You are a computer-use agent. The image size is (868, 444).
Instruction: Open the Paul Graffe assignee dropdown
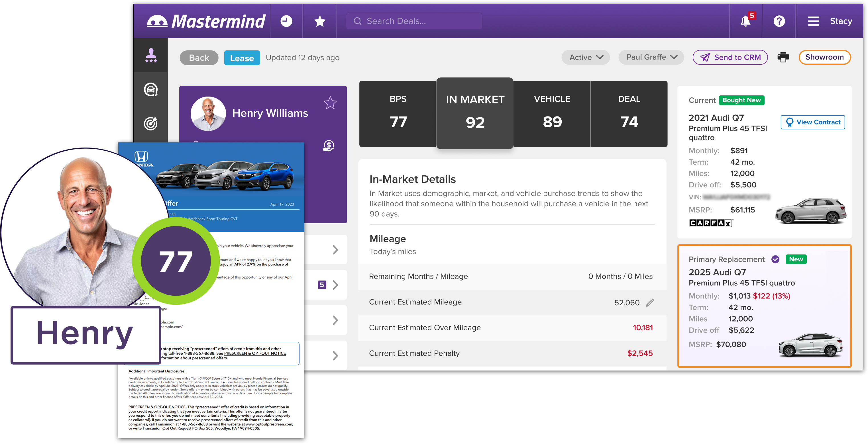click(x=651, y=57)
